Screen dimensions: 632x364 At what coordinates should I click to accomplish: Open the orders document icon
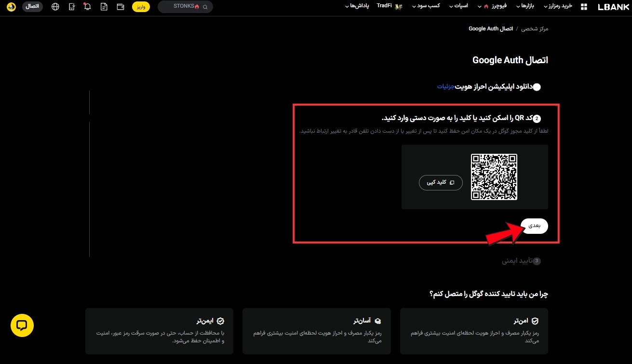(104, 7)
